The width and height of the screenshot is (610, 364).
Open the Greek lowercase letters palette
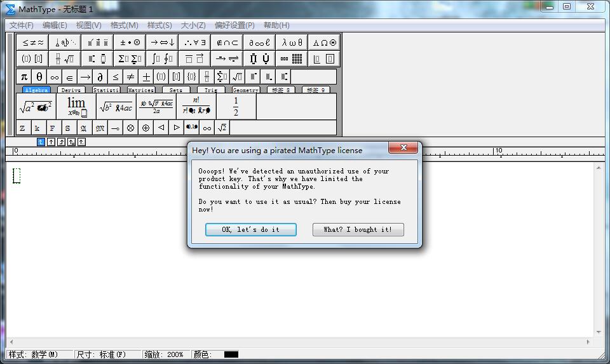(x=292, y=43)
